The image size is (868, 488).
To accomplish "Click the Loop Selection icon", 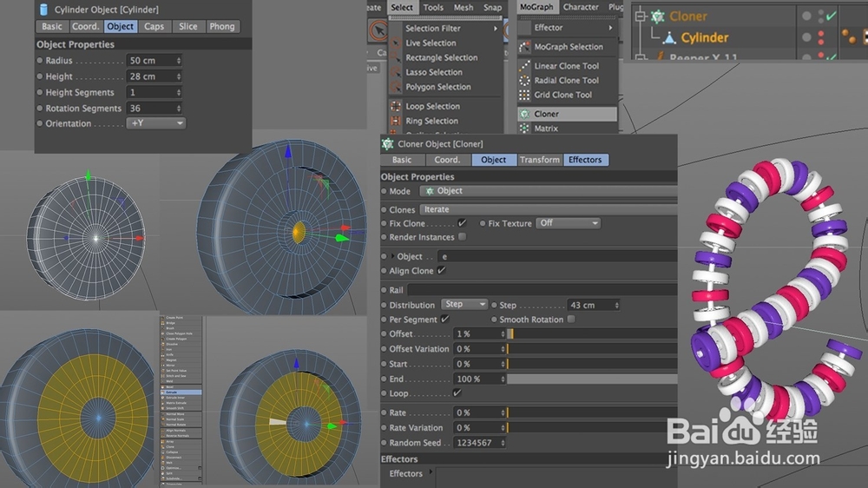I will point(395,106).
